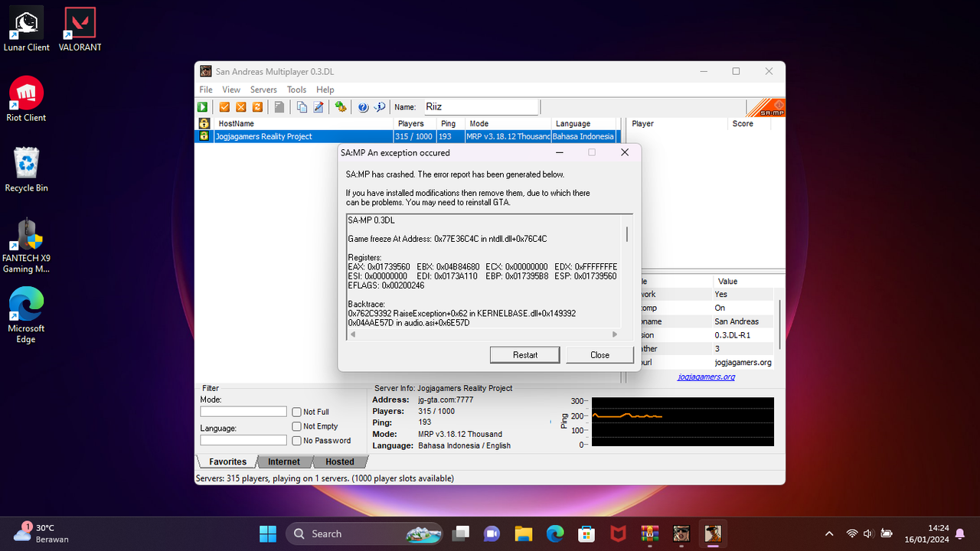Open Microsoft Edge desktop shortcut
This screenshot has height=551, width=980.
click(26, 315)
